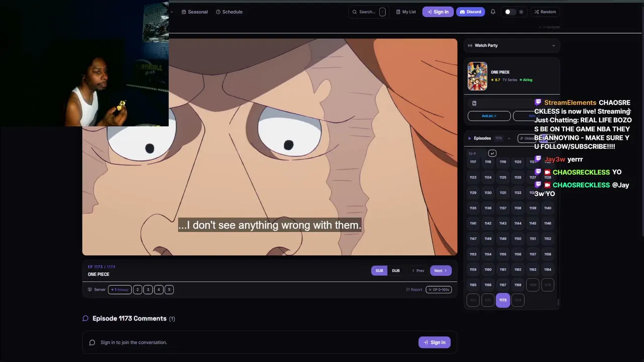
Task: Select episode 1155
Action: click(503, 254)
